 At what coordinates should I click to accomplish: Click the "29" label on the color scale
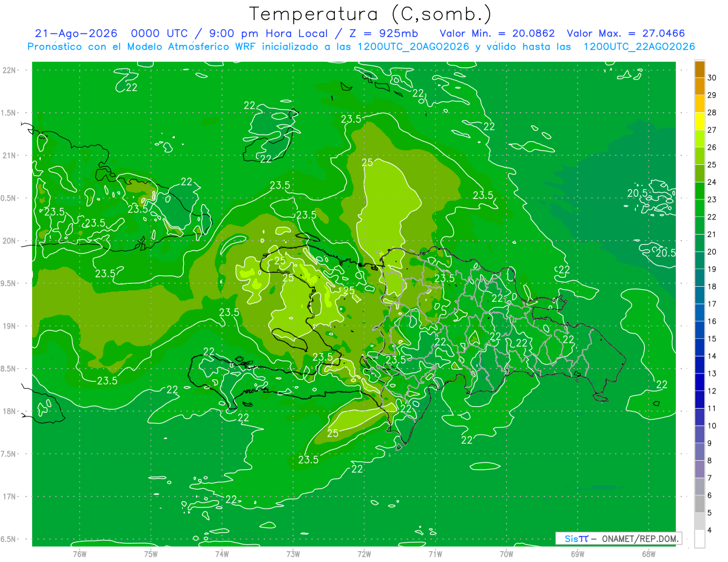coord(712,95)
